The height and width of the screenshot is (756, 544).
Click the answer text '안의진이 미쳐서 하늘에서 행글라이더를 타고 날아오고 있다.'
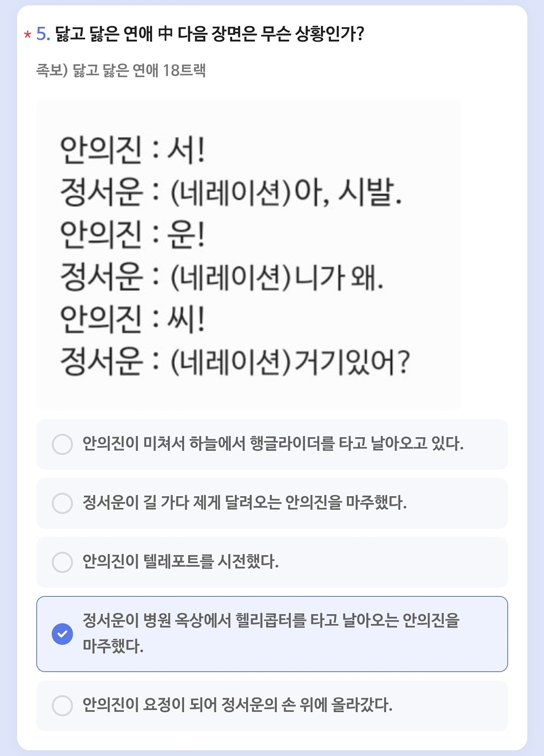coord(273,444)
